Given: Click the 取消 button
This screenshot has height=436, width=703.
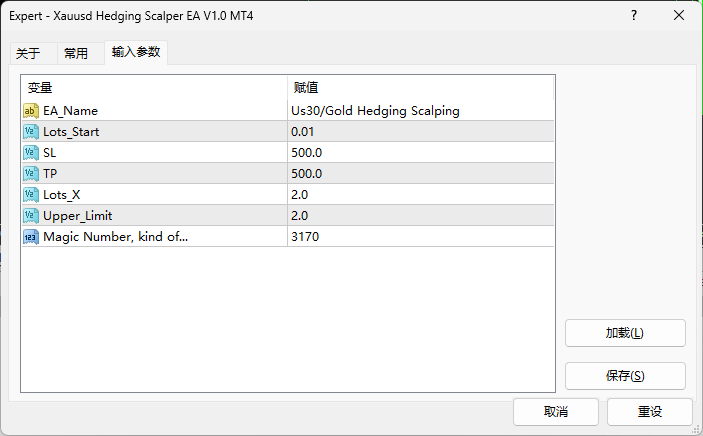Looking at the screenshot, I should point(556,412).
